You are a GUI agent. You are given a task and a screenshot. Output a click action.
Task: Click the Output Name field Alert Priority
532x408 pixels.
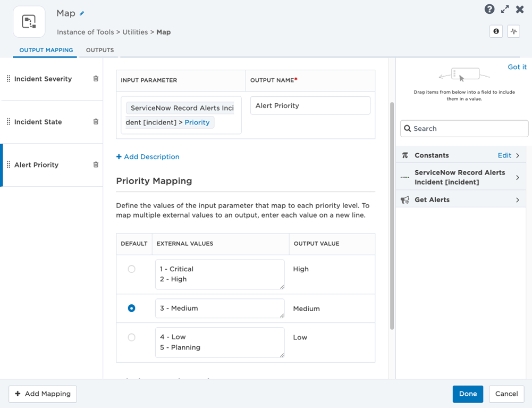(310, 106)
